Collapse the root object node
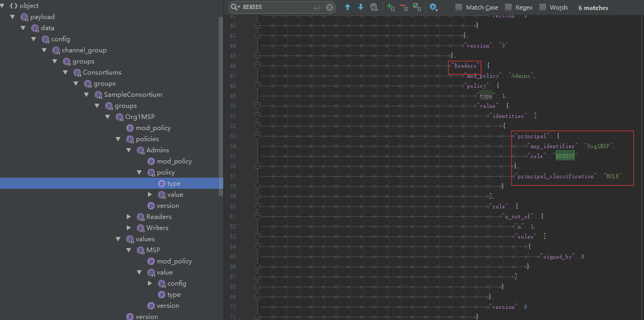644x320 pixels. [2, 6]
